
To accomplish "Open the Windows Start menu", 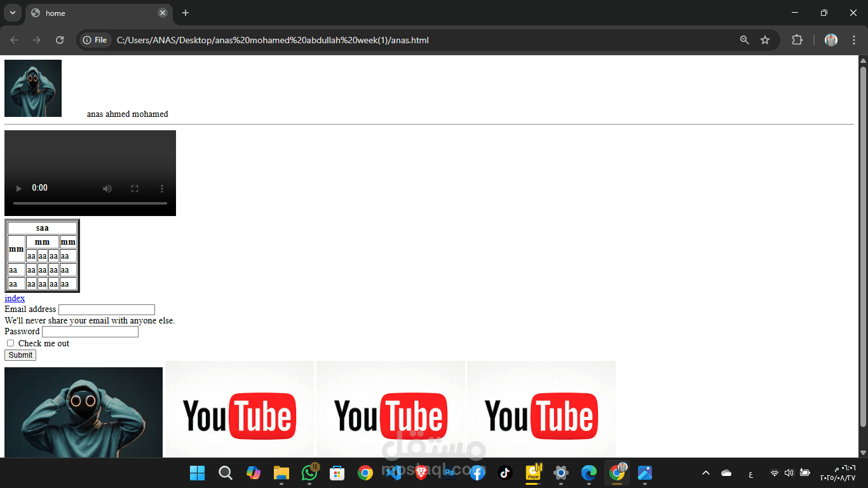I will [x=197, y=473].
